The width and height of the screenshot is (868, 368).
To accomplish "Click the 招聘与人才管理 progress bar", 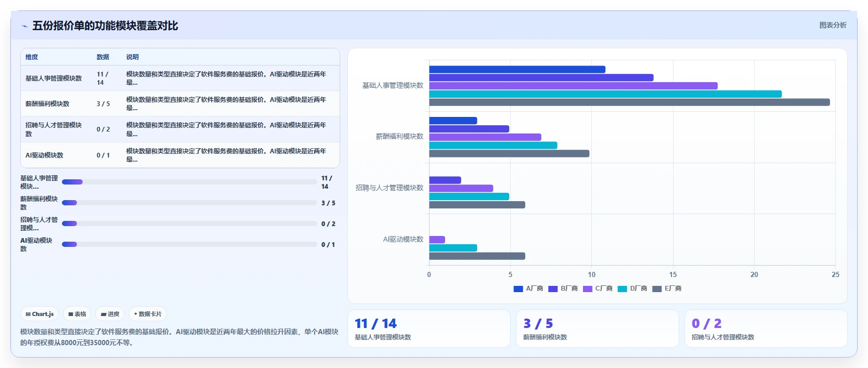I will point(189,224).
